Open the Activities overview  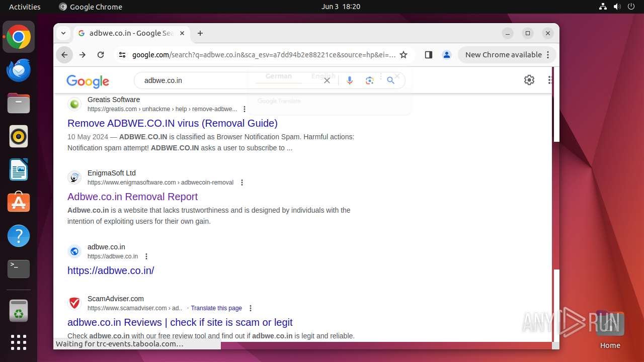pos(25,7)
